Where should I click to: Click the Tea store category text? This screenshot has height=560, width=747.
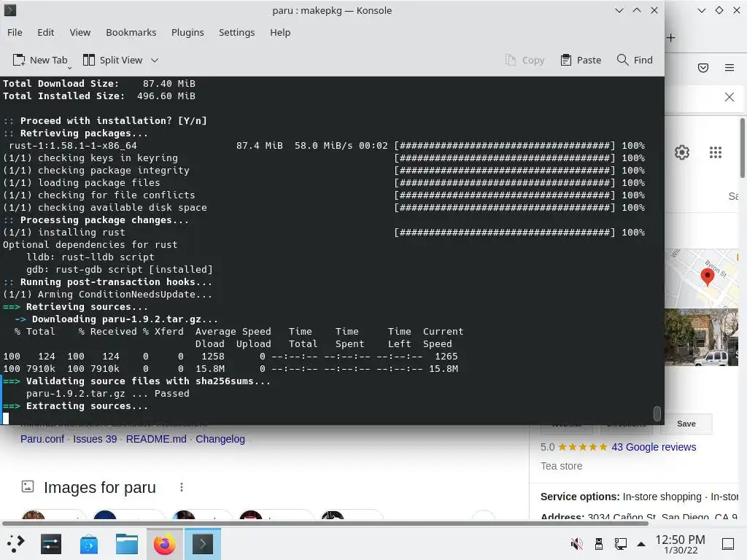[561, 466]
